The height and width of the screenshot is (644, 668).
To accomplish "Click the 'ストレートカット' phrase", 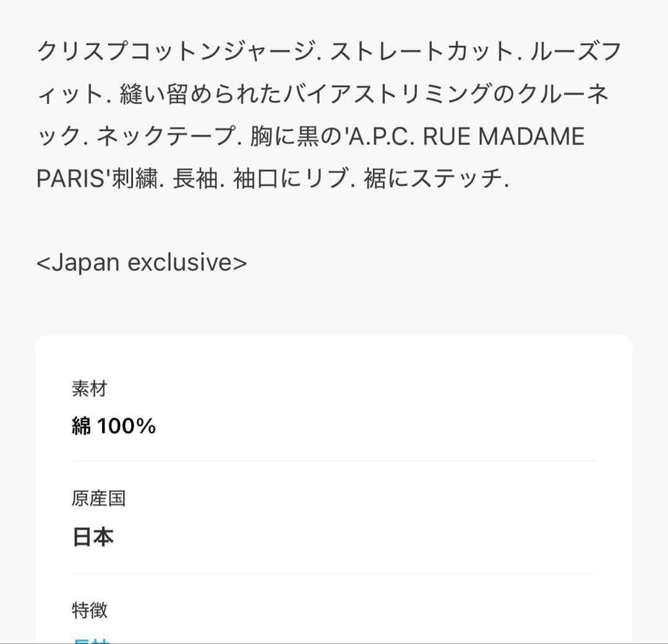I will pyautogui.click(x=419, y=53).
